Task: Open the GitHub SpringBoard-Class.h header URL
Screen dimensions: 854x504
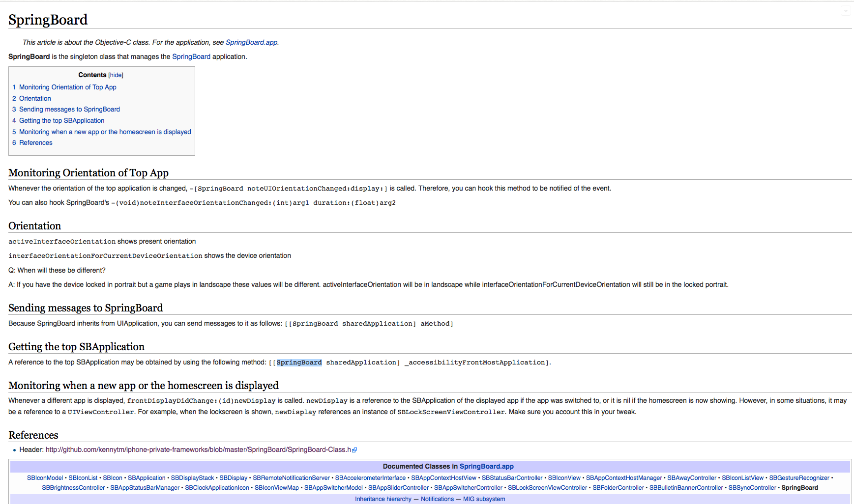Action: (x=198, y=449)
